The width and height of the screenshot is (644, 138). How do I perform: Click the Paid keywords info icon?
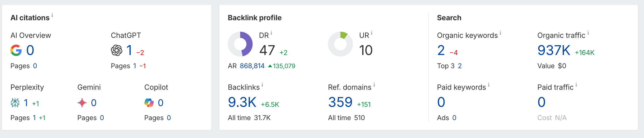coord(489,85)
